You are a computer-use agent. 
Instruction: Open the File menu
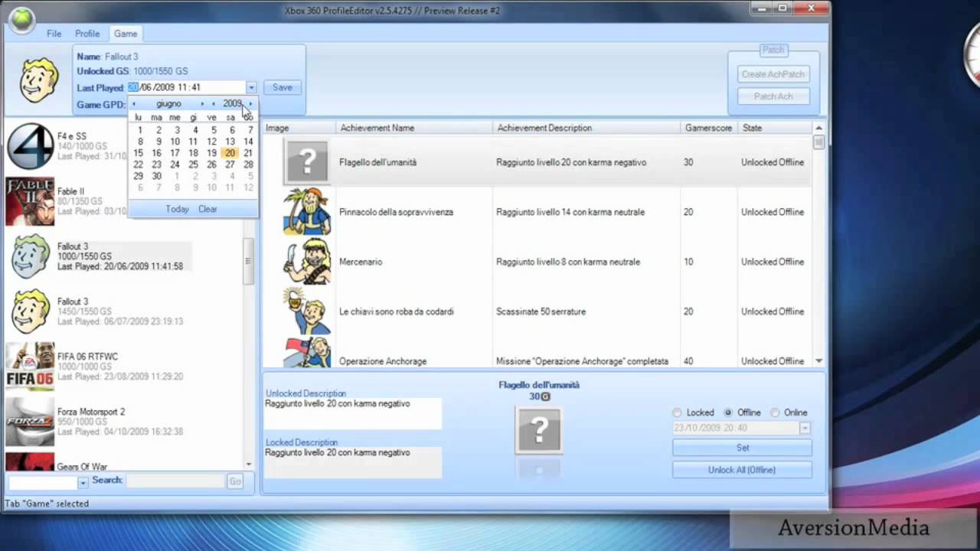coord(54,34)
